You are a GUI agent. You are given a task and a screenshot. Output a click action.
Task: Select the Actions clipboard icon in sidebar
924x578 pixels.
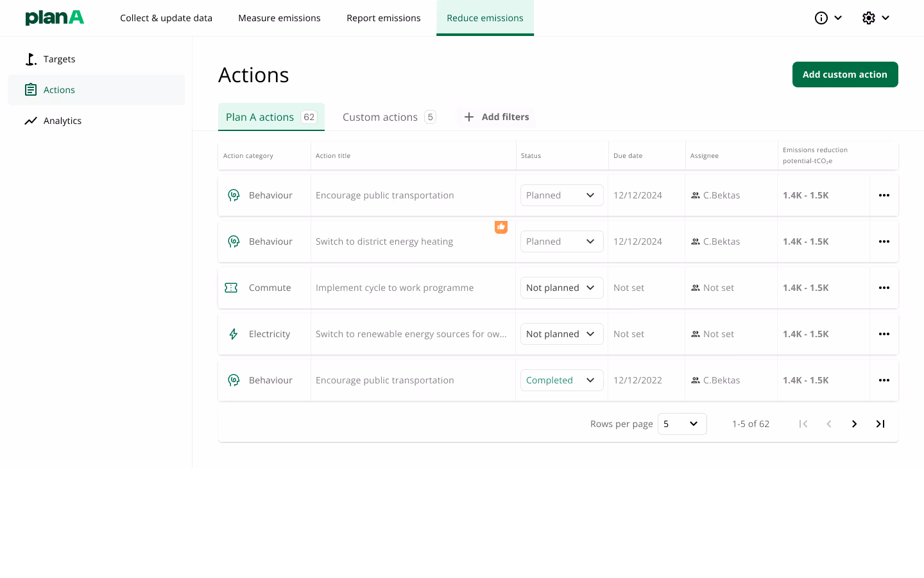click(31, 89)
